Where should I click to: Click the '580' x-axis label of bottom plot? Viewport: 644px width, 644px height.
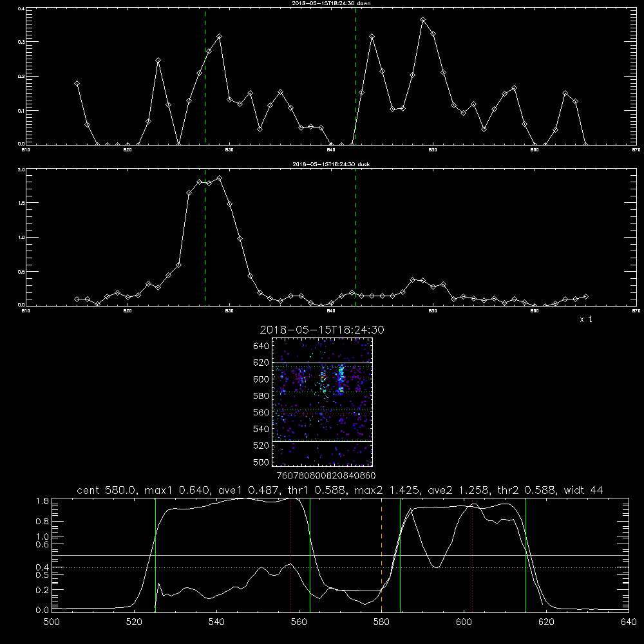coord(381,622)
